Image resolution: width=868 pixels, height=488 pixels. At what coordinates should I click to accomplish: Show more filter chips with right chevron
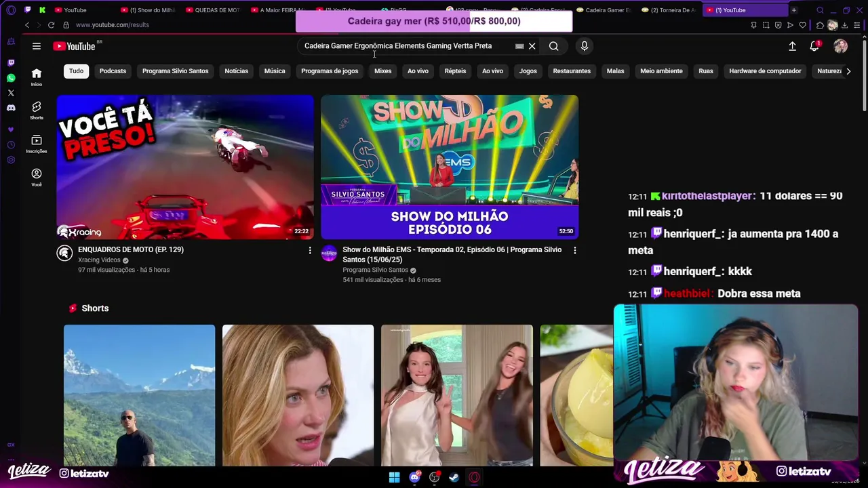click(x=848, y=71)
